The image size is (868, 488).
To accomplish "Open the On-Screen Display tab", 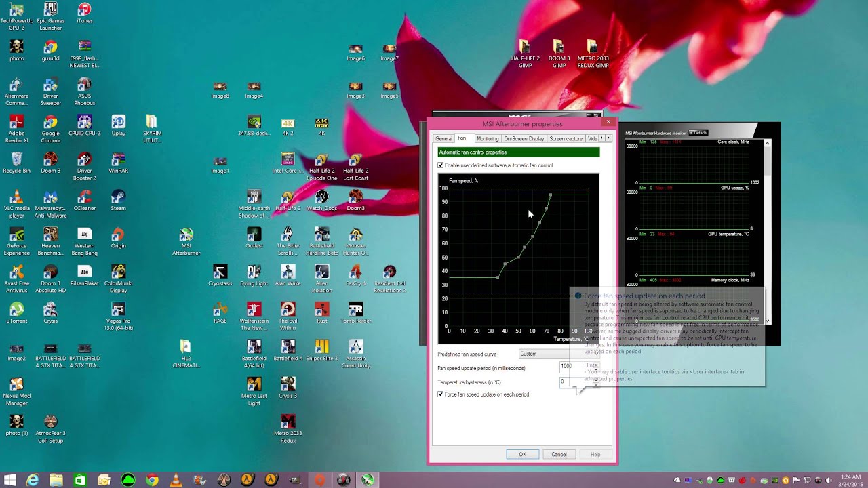I will [x=524, y=138].
